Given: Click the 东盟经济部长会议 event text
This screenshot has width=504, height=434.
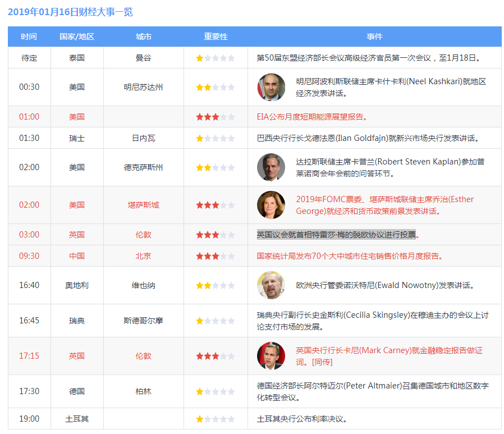Looking at the screenshot, I should point(369,58).
